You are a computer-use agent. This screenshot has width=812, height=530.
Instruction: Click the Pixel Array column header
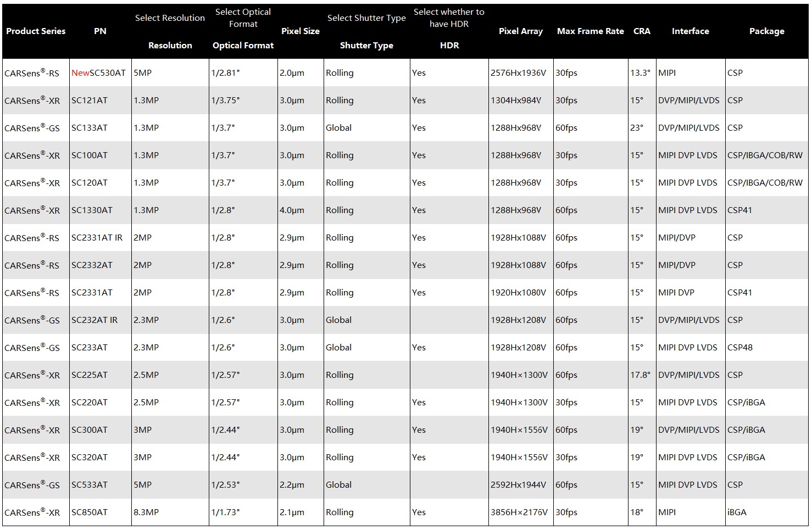tap(521, 31)
